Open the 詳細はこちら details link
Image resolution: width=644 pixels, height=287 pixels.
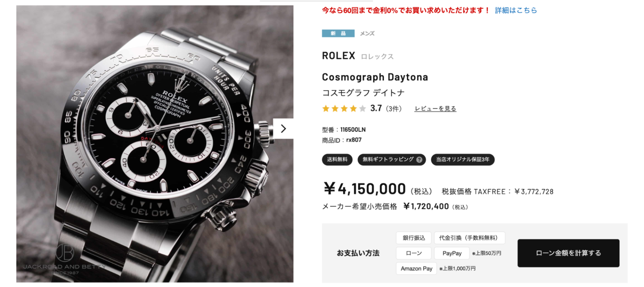coord(516,10)
